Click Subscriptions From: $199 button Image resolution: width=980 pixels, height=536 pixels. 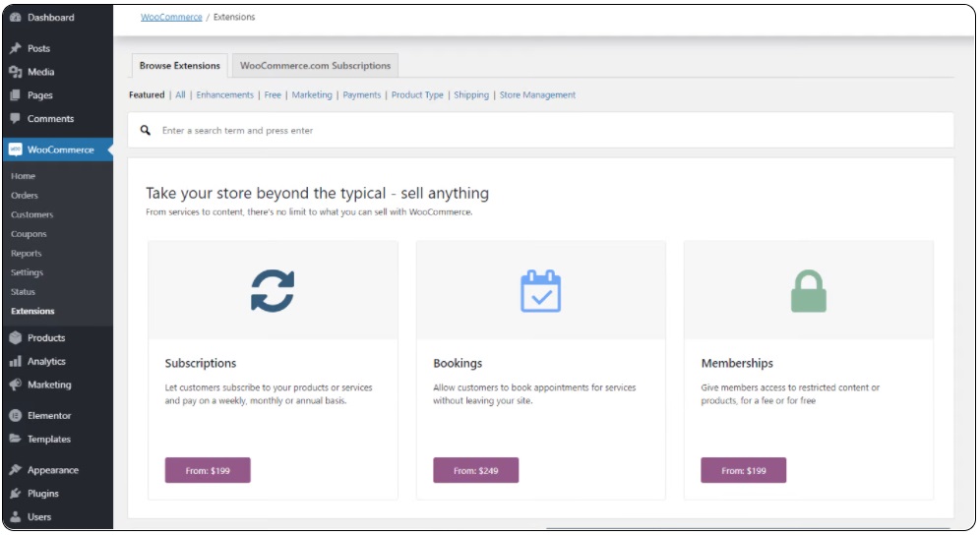(208, 470)
